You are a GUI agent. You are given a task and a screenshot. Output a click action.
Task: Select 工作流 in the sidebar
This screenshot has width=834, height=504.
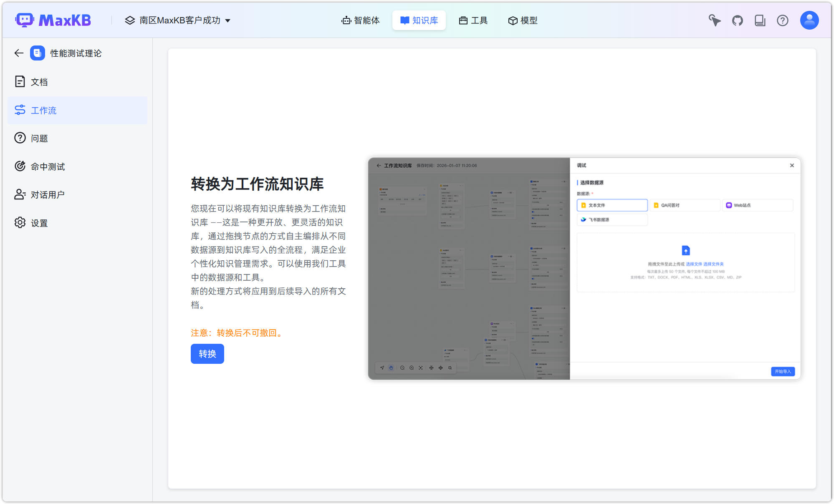pyautogui.click(x=43, y=110)
